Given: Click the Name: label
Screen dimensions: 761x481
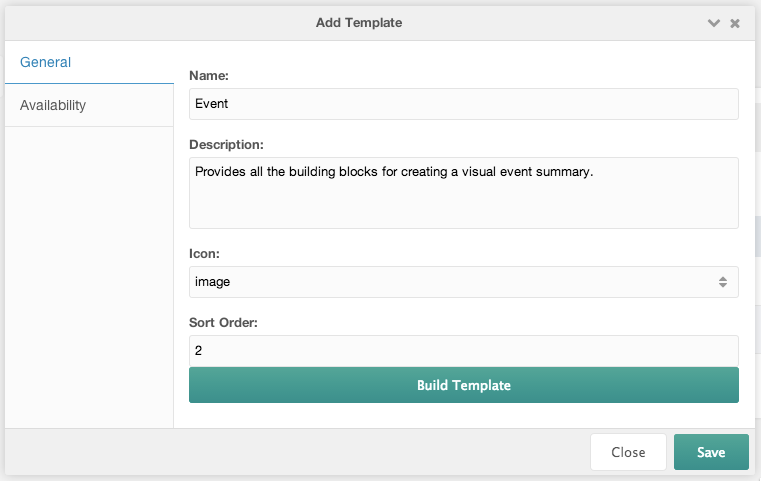Looking at the screenshot, I should [209, 76].
